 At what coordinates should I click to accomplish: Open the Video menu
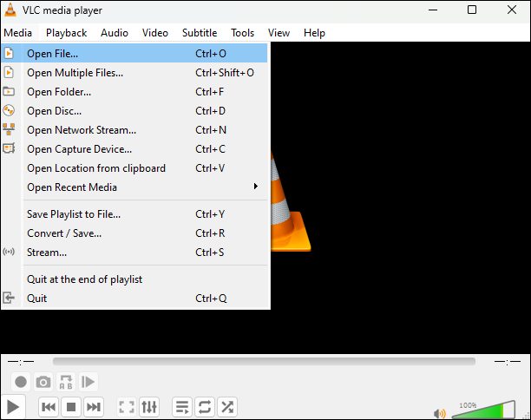coord(155,33)
